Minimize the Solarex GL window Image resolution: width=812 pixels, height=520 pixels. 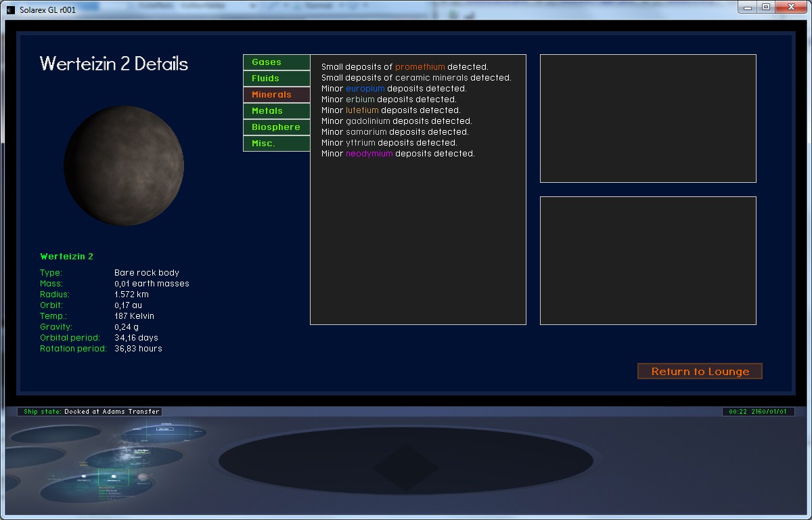(748, 7)
